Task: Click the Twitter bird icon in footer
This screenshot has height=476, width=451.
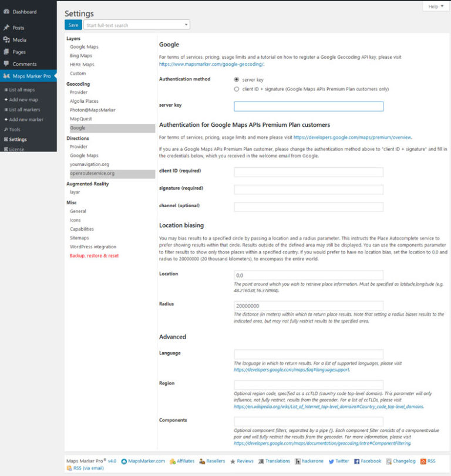Action: tap(331, 461)
